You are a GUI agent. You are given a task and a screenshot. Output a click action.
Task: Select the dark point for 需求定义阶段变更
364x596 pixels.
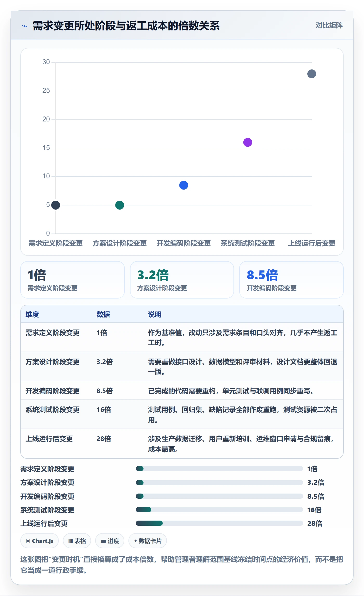pyautogui.click(x=56, y=205)
